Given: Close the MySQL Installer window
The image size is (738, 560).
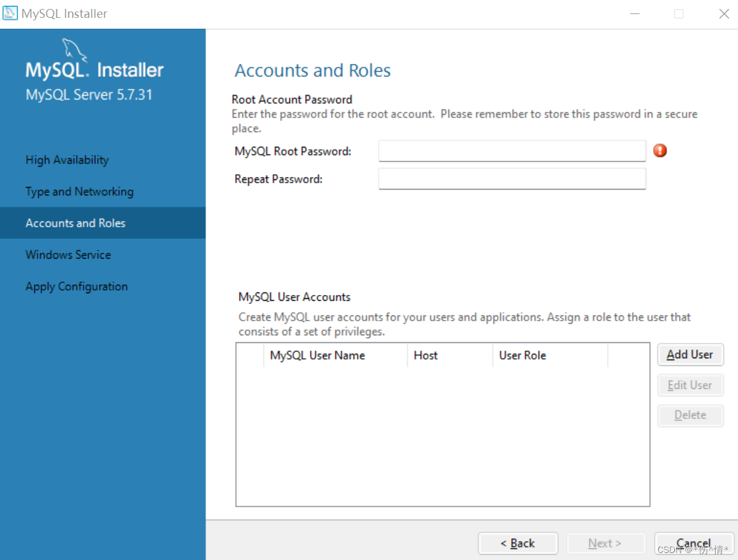Looking at the screenshot, I should [724, 13].
